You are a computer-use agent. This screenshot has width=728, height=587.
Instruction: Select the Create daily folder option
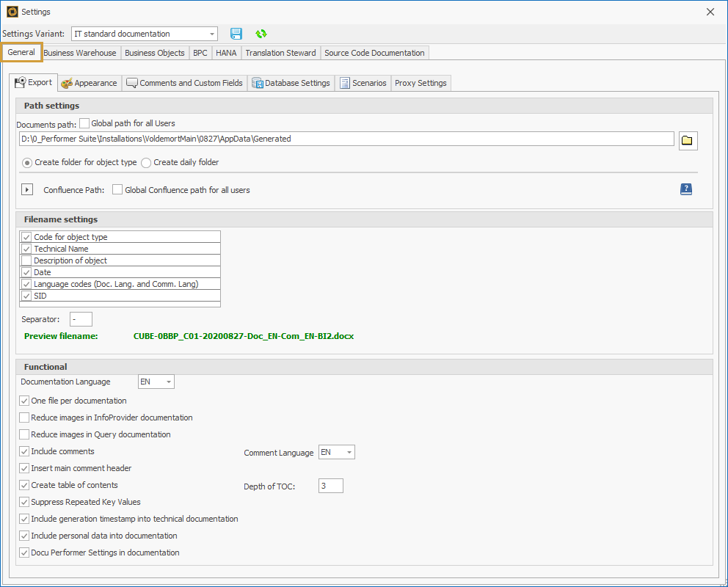pyautogui.click(x=145, y=163)
